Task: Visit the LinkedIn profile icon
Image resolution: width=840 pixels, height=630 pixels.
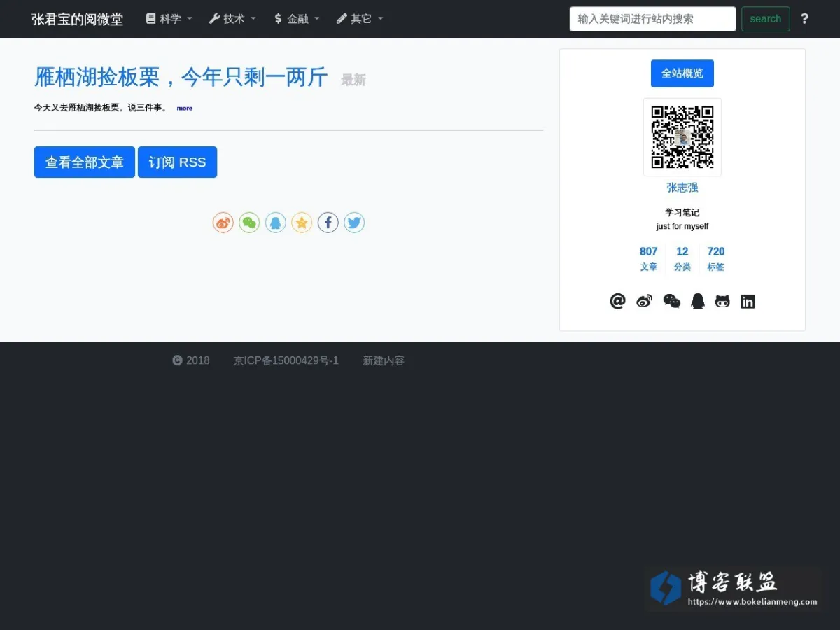Action: point(748,302)
